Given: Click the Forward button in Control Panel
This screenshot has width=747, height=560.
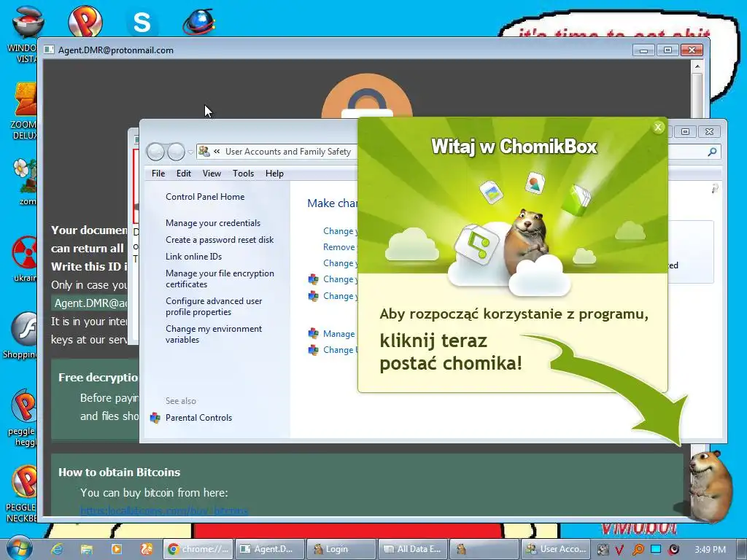Looking at the screenshot, I should point(176,152).
